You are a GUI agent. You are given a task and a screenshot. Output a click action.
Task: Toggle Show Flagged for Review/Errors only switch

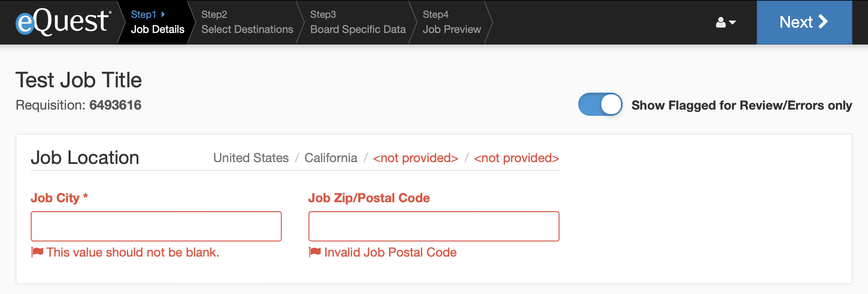[600, 105]
